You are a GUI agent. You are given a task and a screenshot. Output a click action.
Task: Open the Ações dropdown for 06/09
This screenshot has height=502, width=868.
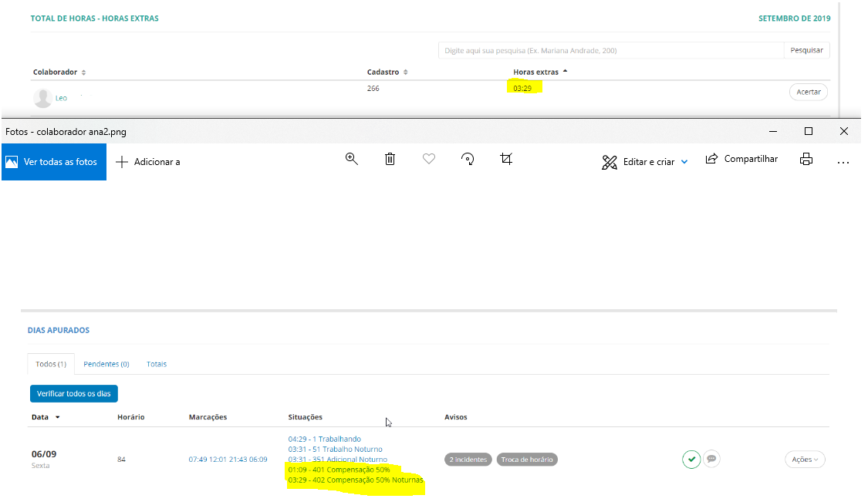pyautogui.click(x=805, y=460)
